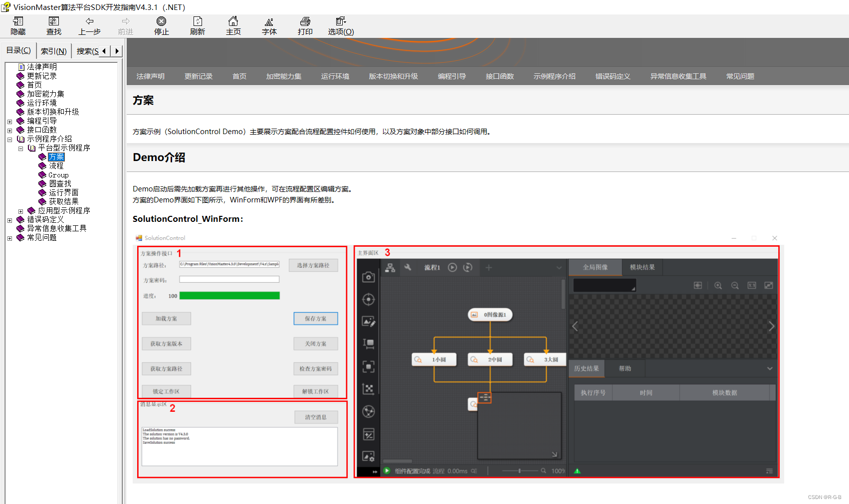The height and width of the screenshot is (504, 849).
Task: Open the 接口函数 navigation menu item
Action: pos(499,76)
